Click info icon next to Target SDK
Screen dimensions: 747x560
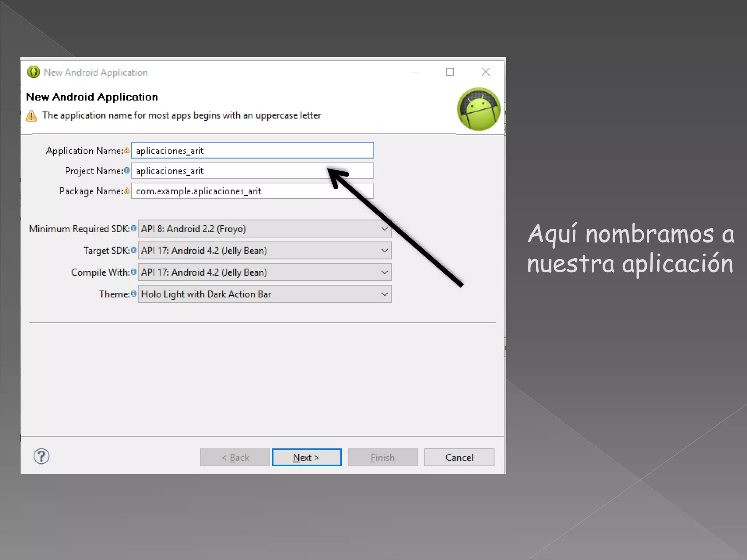tap(133, 250)
